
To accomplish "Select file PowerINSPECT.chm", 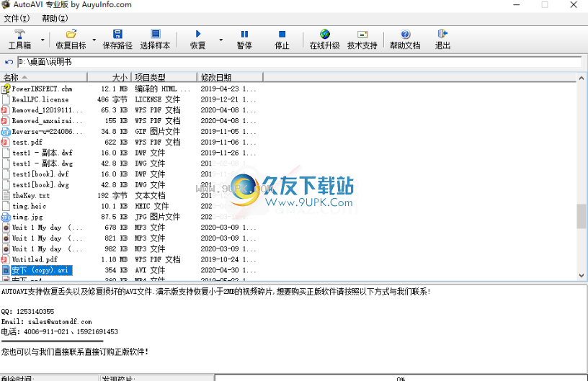I will [x=42, y=89].
